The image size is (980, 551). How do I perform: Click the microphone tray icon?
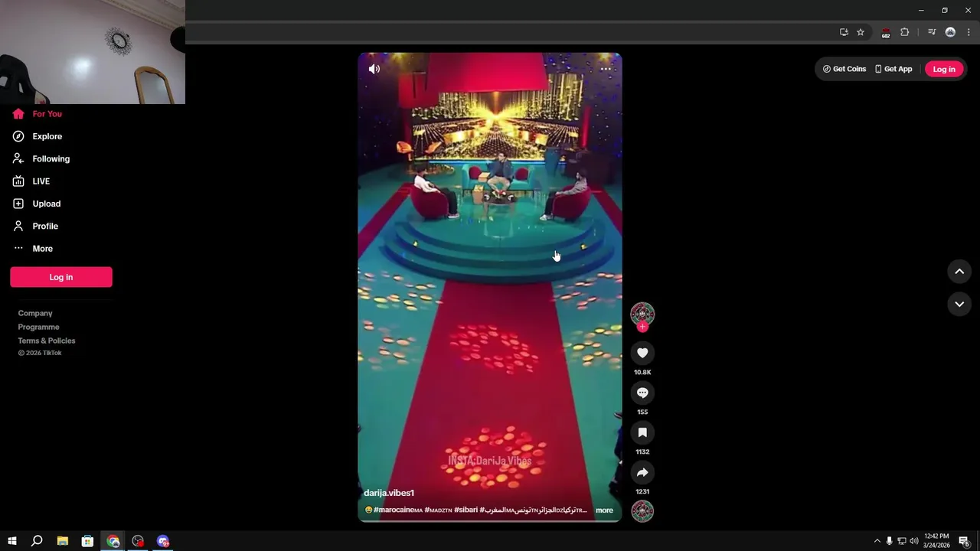point(889,541)
